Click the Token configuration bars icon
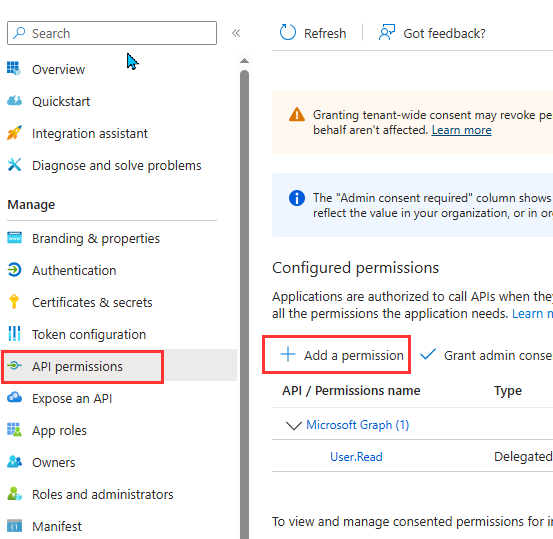 tap(14, 334)
